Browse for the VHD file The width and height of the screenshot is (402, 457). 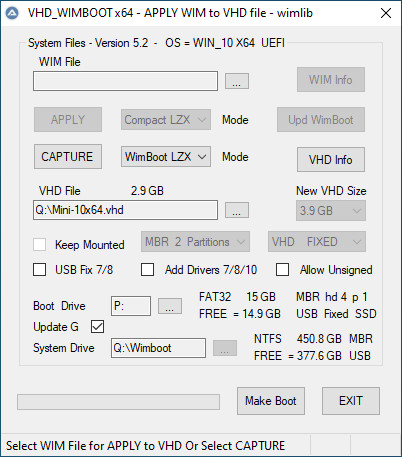237,210
